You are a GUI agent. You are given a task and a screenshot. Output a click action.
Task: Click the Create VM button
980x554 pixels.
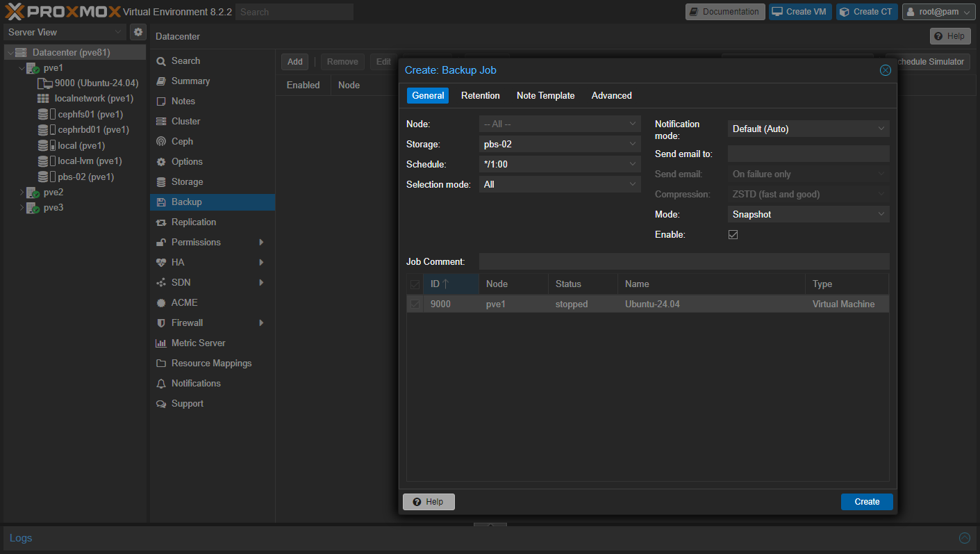(x=800, y=12)
